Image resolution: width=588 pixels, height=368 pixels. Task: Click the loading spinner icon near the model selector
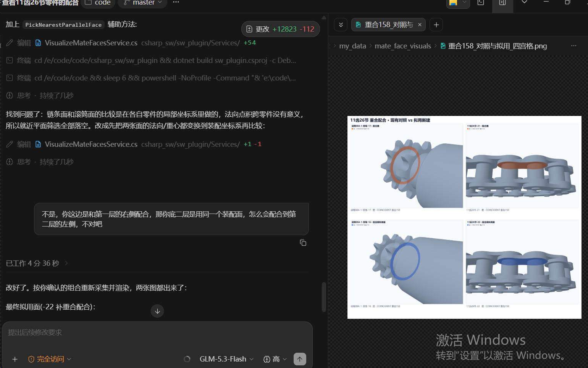[x=187, y=359]
